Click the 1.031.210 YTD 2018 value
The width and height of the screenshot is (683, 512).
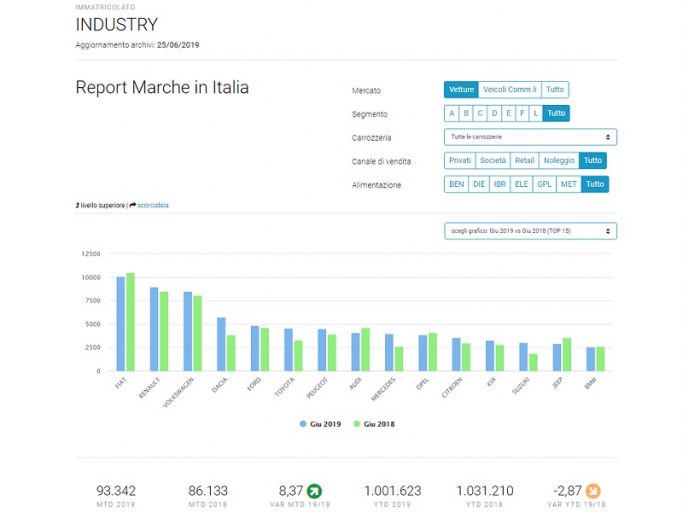tap(485, 491)
